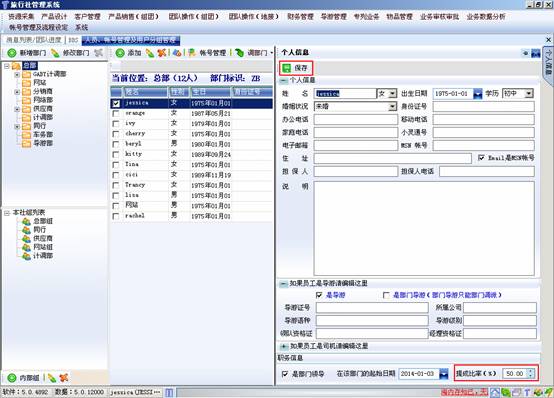
Task: Click the 帐号管理 account management icon
Action: point(192,53)
